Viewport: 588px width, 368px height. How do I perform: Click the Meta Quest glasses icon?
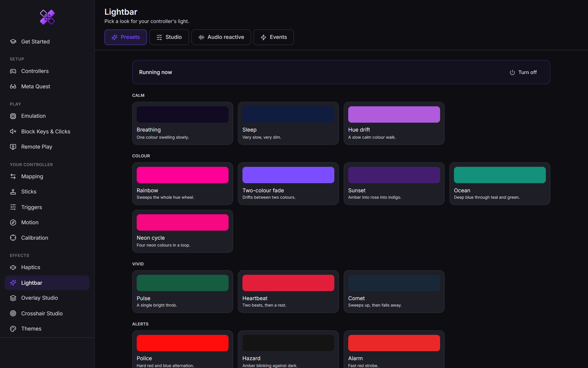(13, 86)
